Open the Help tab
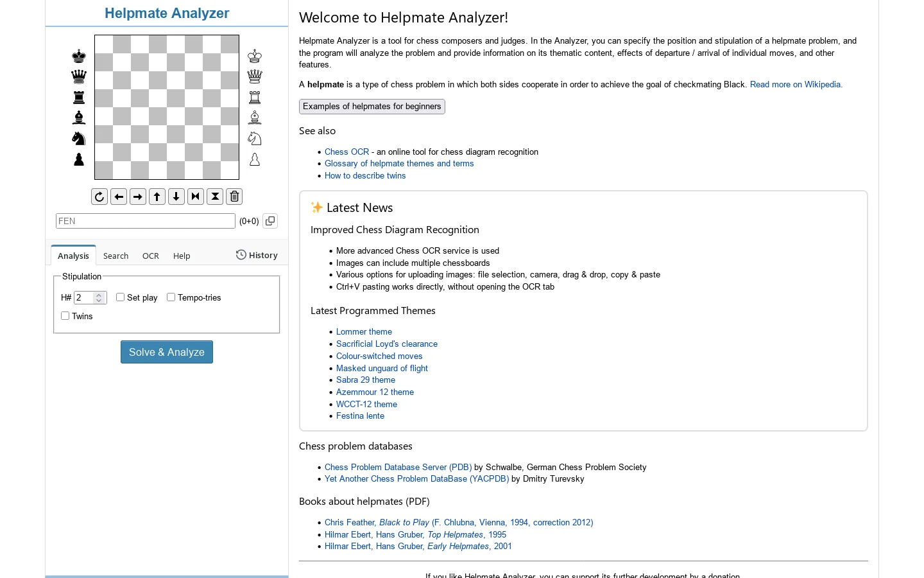Viewport: 924px width, 578px height. tap(182, 256)
